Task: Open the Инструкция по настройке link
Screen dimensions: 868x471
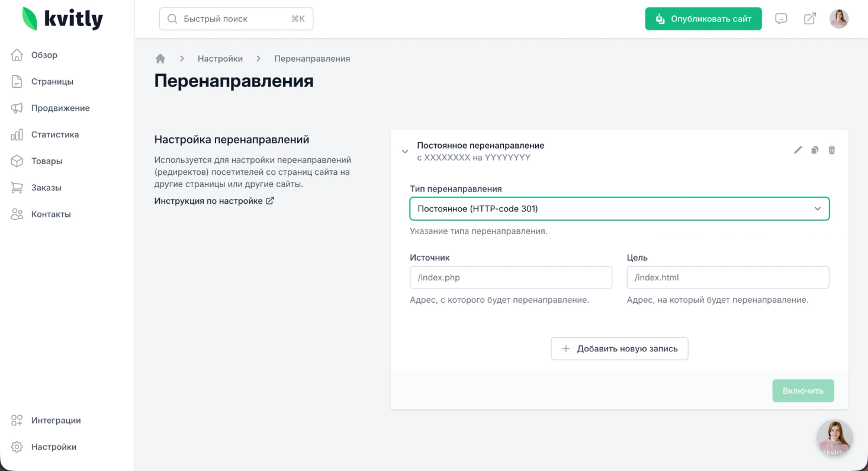Action: [214, 201]
